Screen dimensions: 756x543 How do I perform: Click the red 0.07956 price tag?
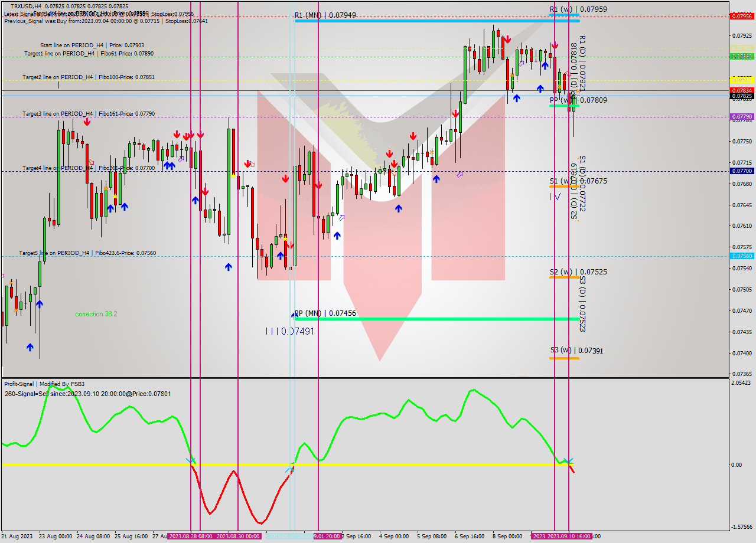click(x=742, y=17)
